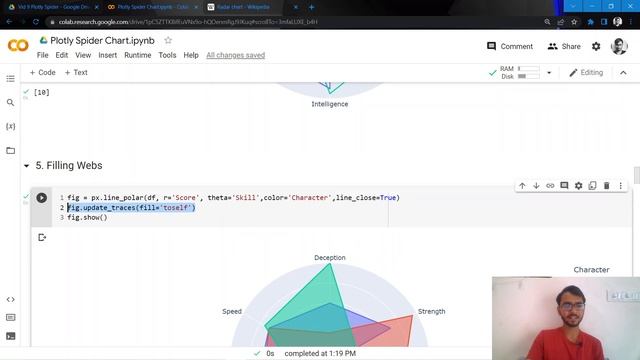Move cell down arrow
This screenshot has width=640, height=360.
click(x=536, y=186)
